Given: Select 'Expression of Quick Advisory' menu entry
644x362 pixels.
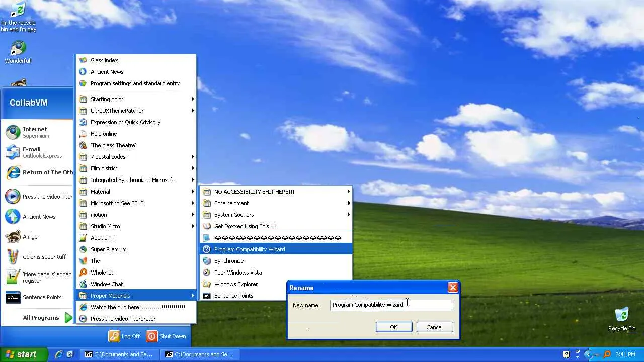Looking at the screenshot, I should pos(136,122).
